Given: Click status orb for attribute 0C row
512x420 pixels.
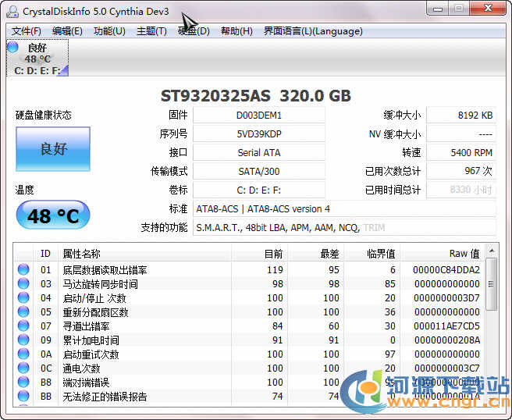Looking at the screenshot, I should [x=23, y=368].
